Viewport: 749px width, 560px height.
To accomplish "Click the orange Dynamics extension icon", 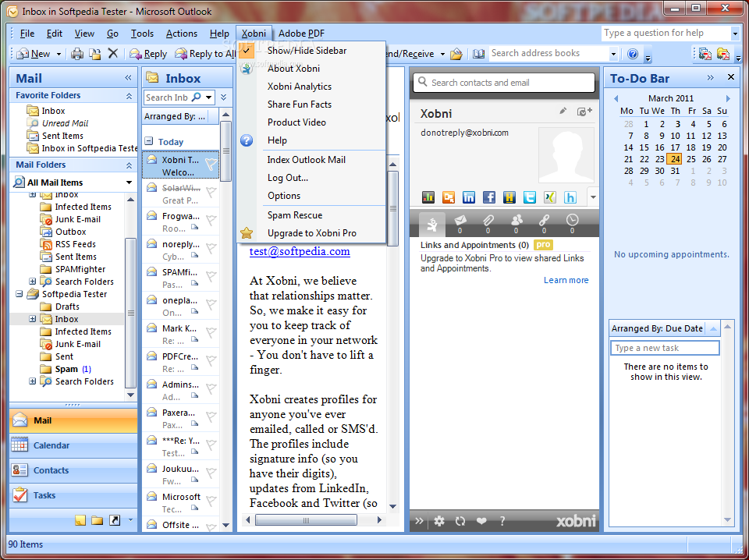I will coord(449,197).
